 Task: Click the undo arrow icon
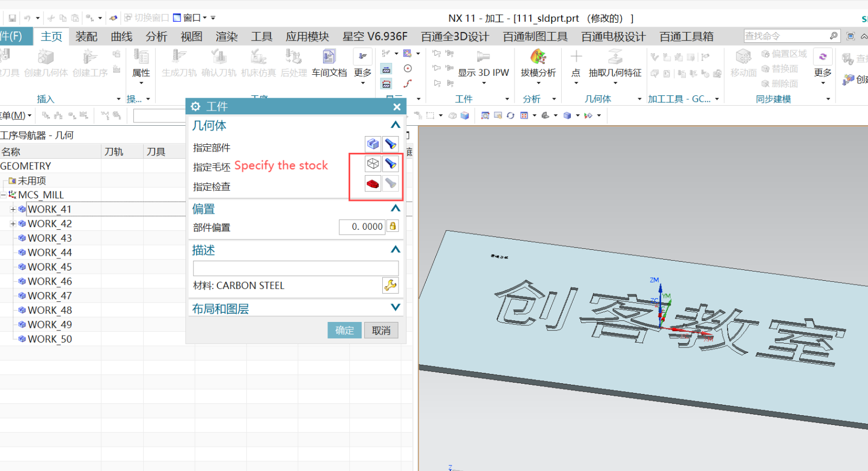click(x=27, y=18)
